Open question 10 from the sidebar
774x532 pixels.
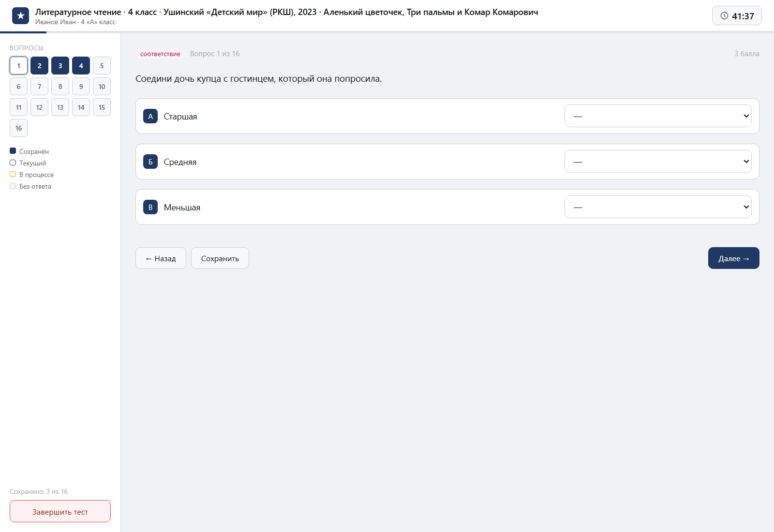(x=102, y=87)
